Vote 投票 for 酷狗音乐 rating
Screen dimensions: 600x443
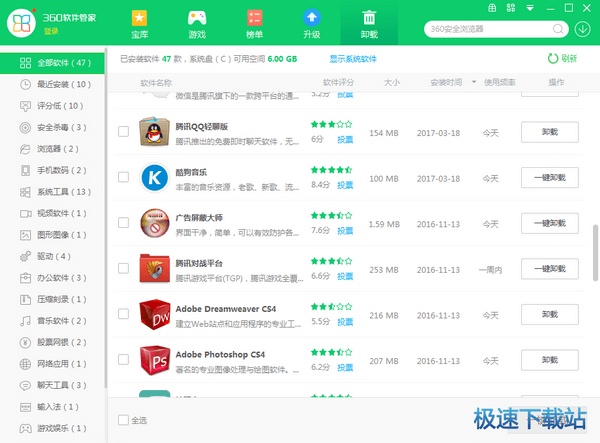pyautogui.click(x=345, y=185)
